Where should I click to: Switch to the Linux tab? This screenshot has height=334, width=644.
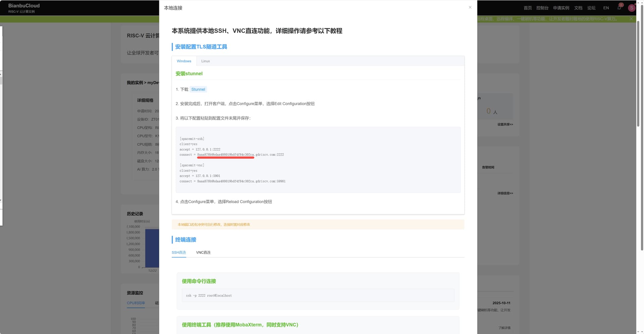[x=205, y=61]
